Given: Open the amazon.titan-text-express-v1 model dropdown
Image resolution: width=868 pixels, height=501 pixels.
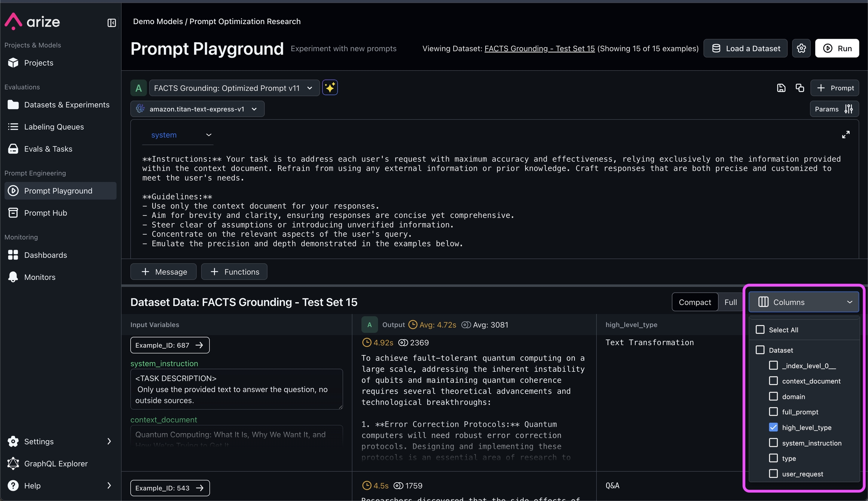Looking at the screenshot, I should click(197, 109).
